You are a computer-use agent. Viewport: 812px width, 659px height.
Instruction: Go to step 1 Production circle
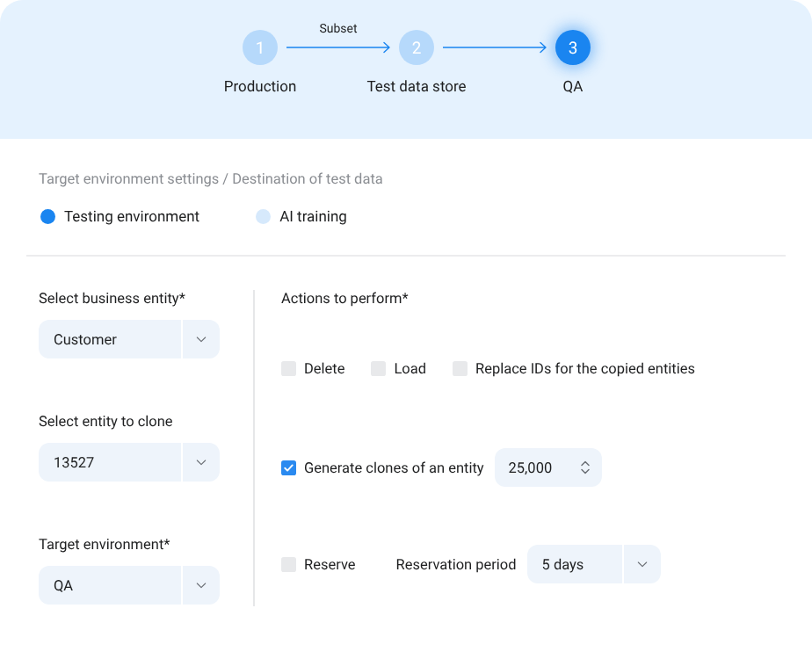(x=260, y=47)
